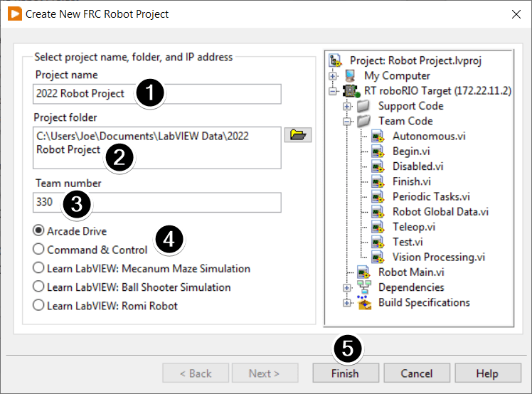Select the Robot Main.vi label

411,272
